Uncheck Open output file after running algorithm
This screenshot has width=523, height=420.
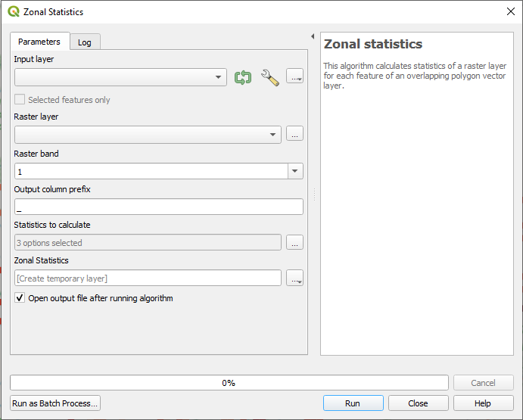coord(20,297)
